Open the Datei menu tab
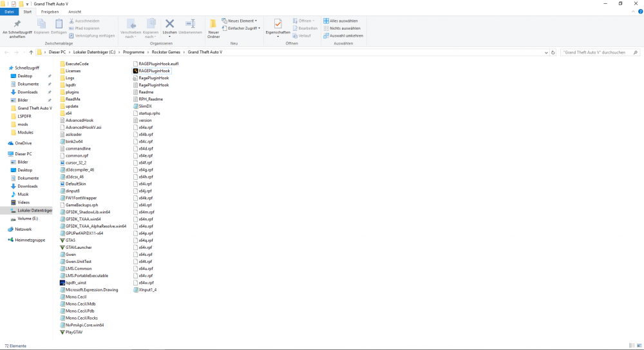Viewport: 644px width, 350px height. click(9, 12)
